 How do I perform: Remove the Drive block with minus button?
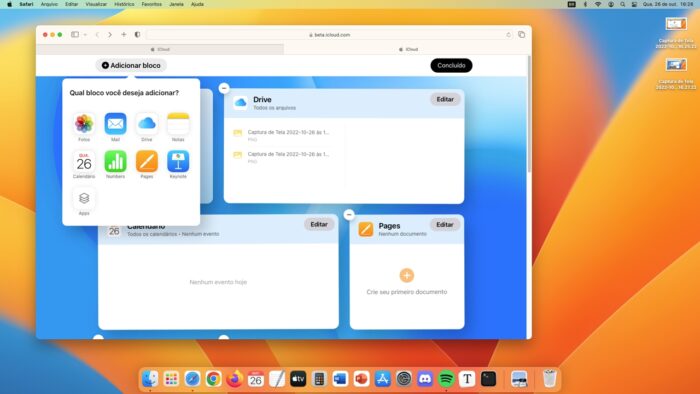224,88
